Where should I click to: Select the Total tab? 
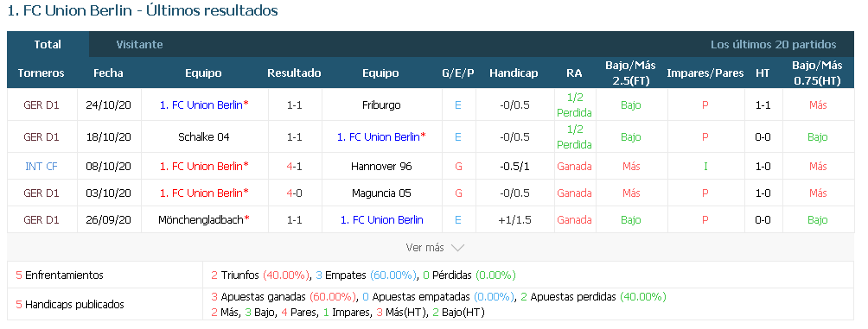(48, 45)
